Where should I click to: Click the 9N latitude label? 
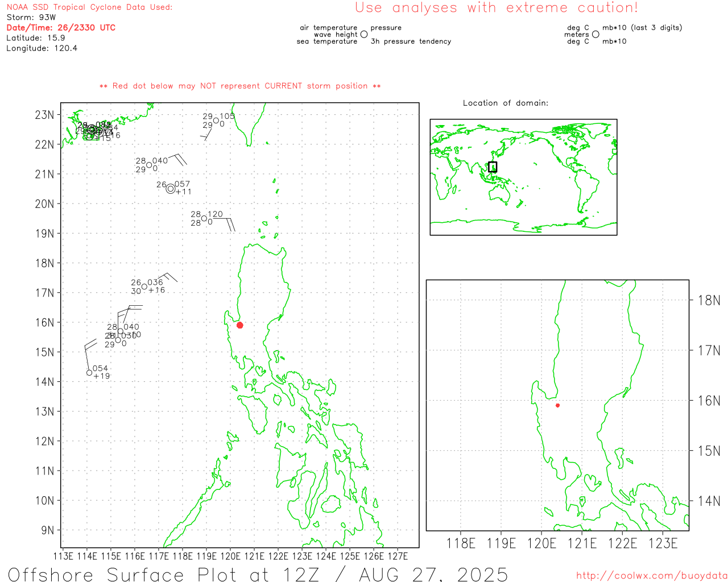coord(47,530)
